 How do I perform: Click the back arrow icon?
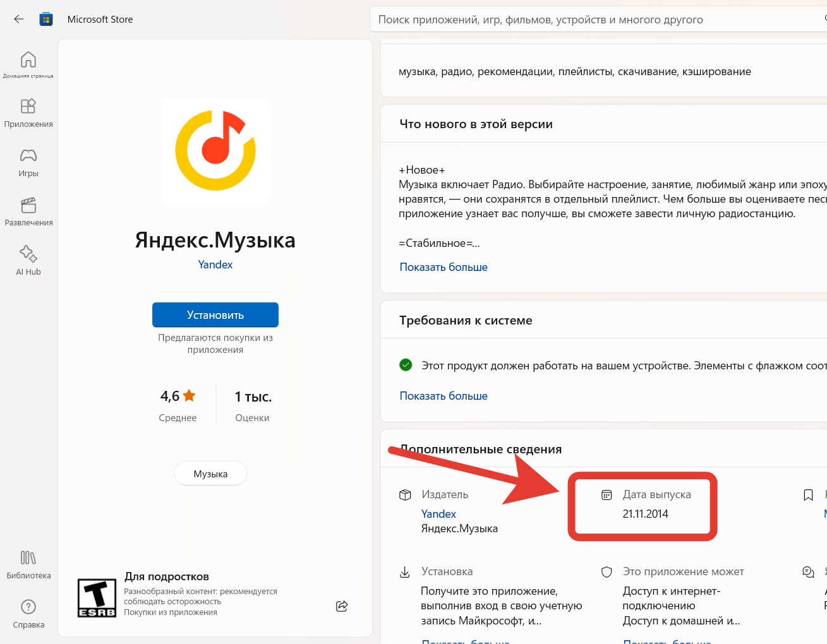coord(19,19)
